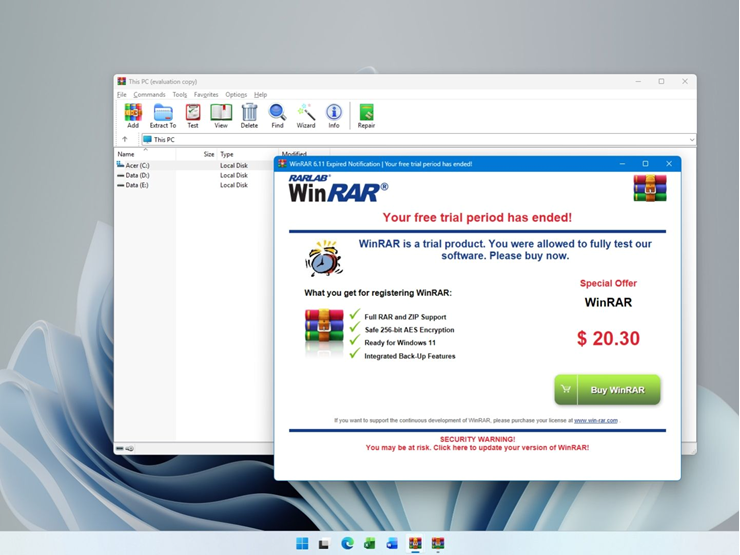Open the Favorites menu
This screenshot has height=555, width=740.
[206, 94]
